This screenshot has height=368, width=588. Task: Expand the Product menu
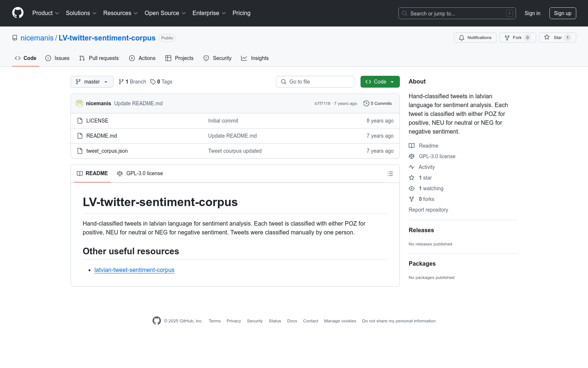pyautogui.click(x=46, y=13)
